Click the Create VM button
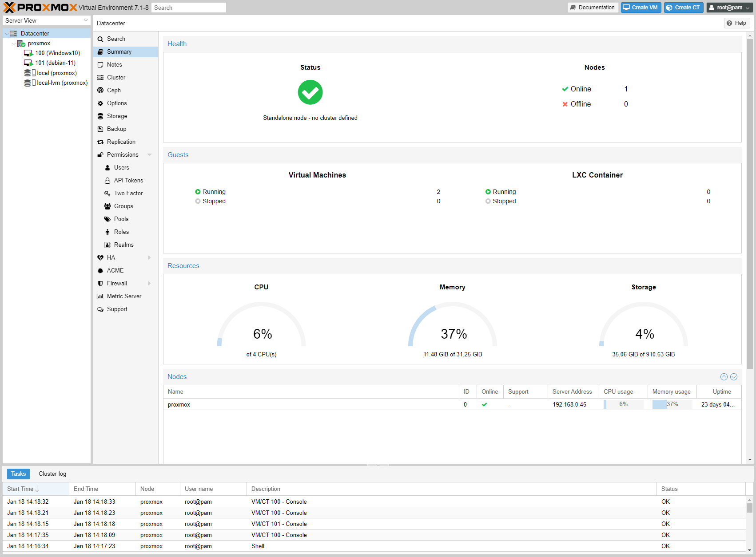Viewport: 756px width, 557px height. (x=641, y=8)
